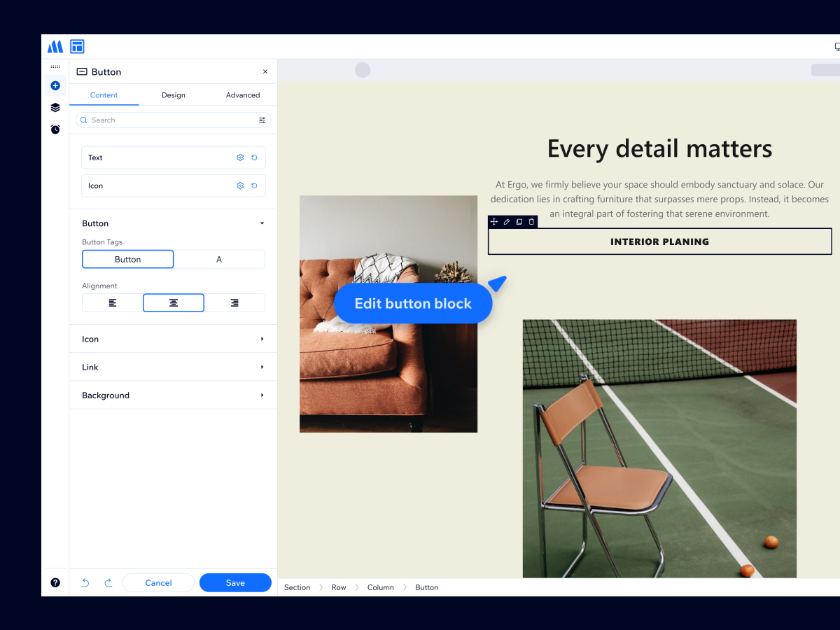Image resolution: width=840 pixels, height=630 pixels.
Task: Open dynamic settings gear beside the Text field
Action: tap(240, 157)
